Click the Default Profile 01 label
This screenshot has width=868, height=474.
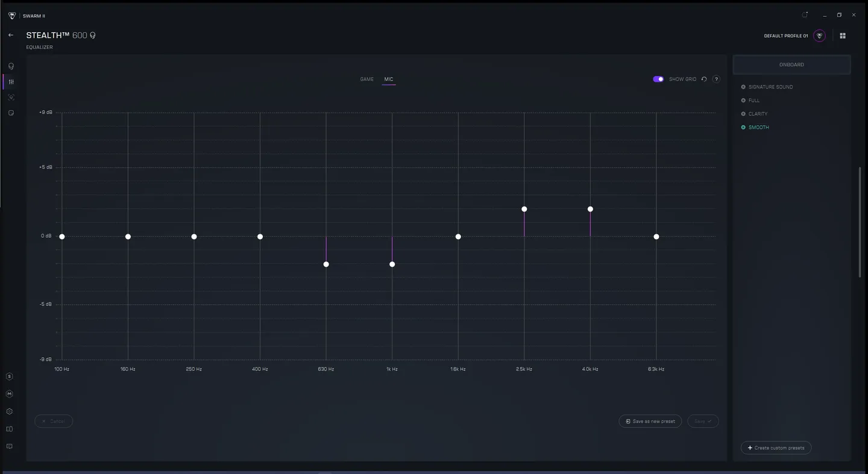click(786, 36)
